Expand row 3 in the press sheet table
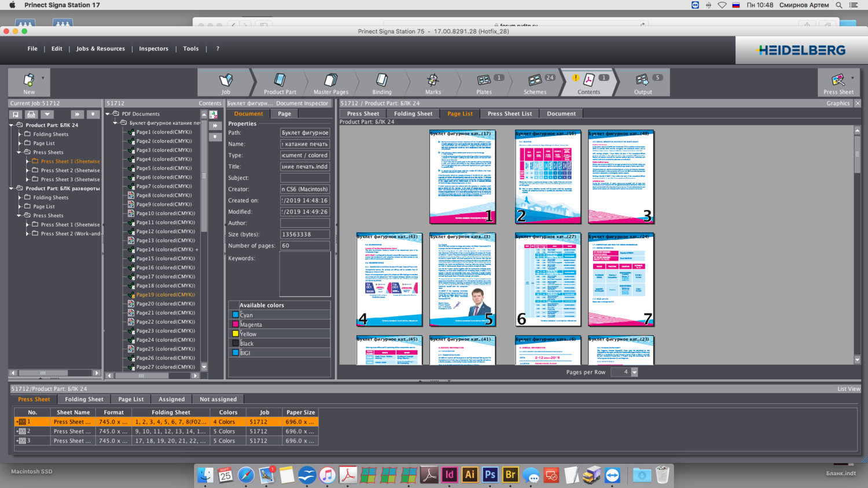 17,441
